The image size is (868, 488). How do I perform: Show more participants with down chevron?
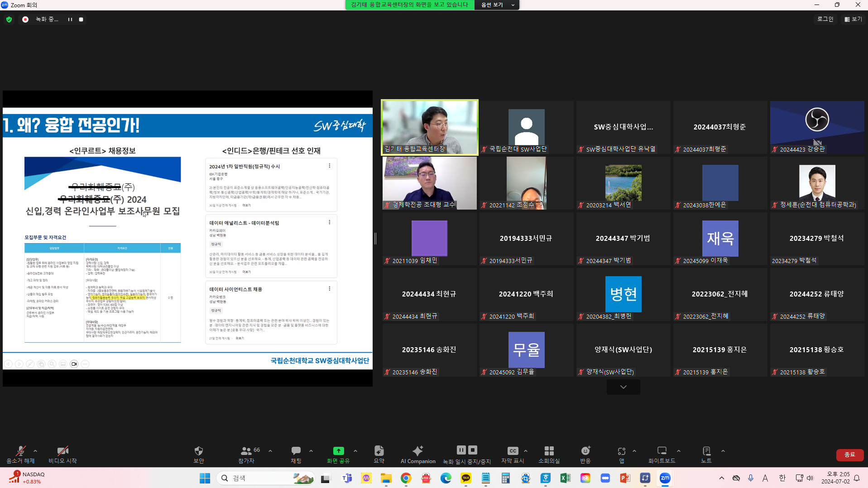point(623,387)
